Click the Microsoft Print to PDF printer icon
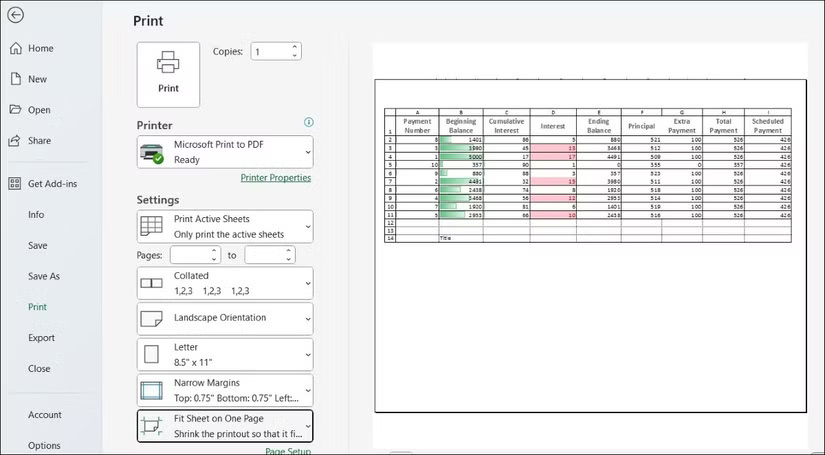The height and width of the screenshot is (455, 825). [152, 153]
